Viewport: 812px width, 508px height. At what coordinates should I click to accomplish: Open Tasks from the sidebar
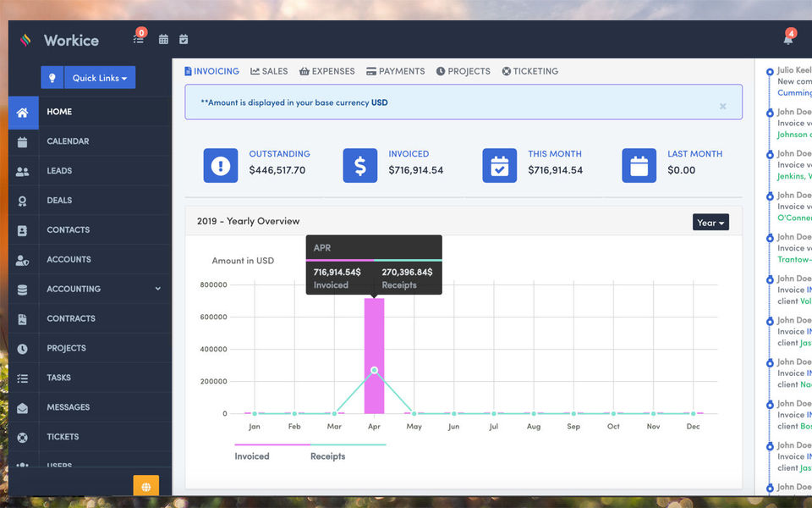pyautogui.click(x=58, y=378)
